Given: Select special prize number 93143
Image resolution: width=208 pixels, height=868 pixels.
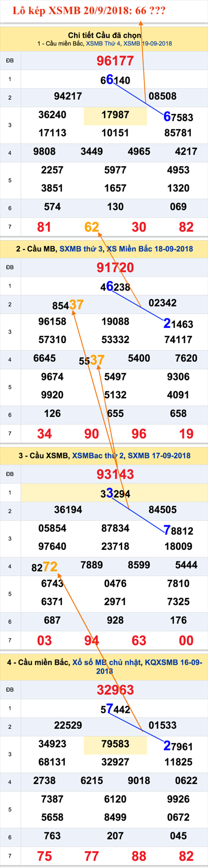Looking at the screenshot, I should 115,474.
